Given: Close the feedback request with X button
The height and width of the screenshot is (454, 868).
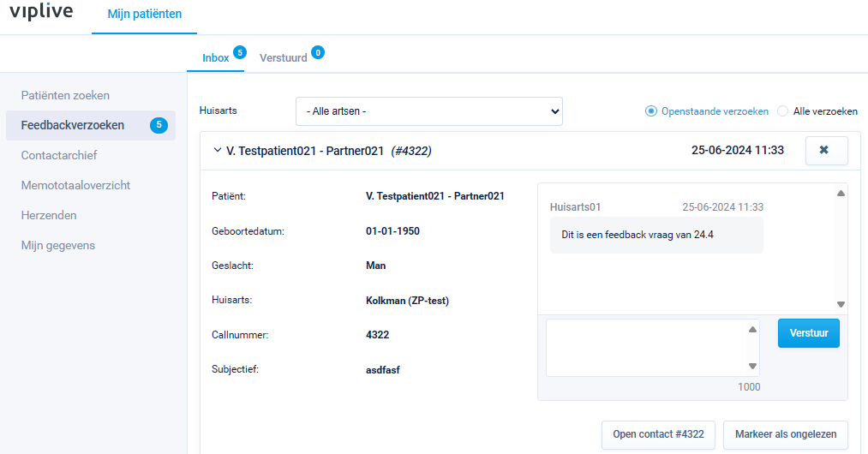Looking at the screenshot, I should 825,151.
